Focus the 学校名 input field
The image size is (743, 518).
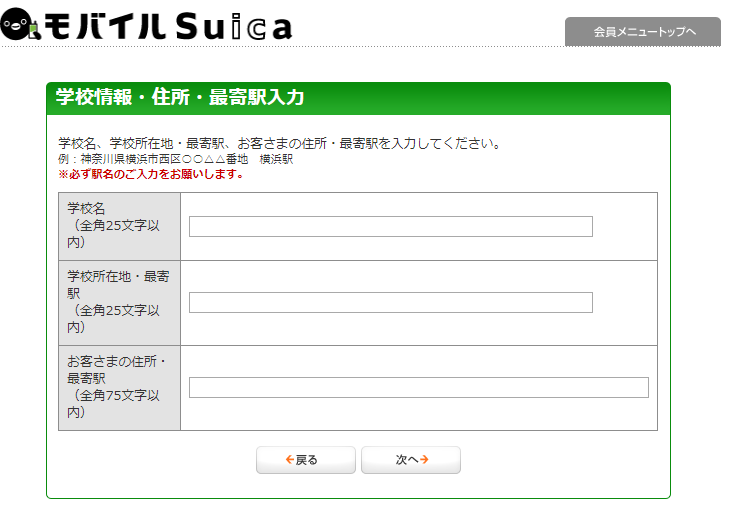[x=390, y=226]
